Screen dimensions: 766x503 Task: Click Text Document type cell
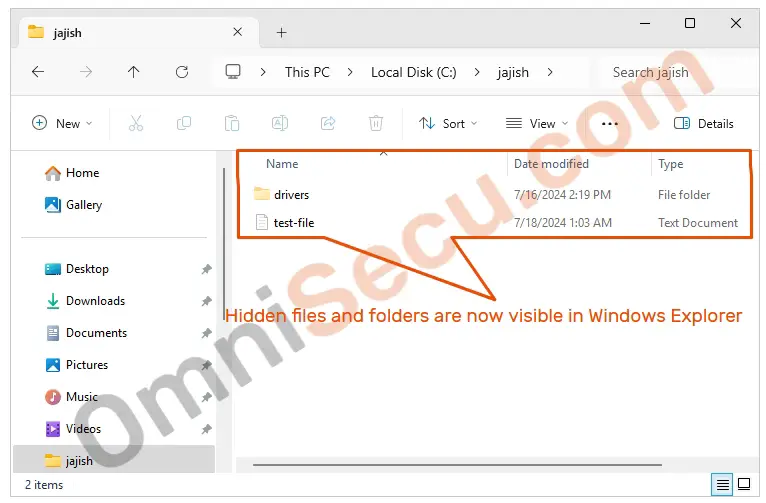tap(698, 223)
